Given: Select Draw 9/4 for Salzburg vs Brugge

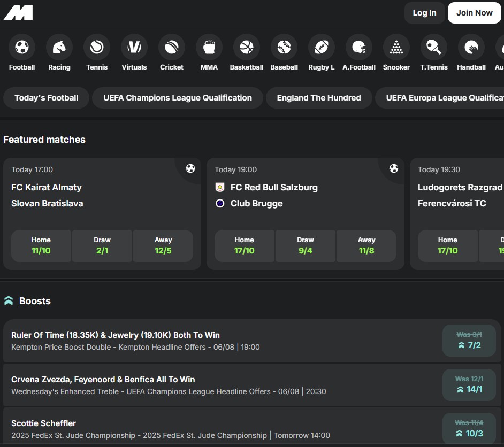Looking at the screenshot, I should pyautogui.click(x=306, y=245).
